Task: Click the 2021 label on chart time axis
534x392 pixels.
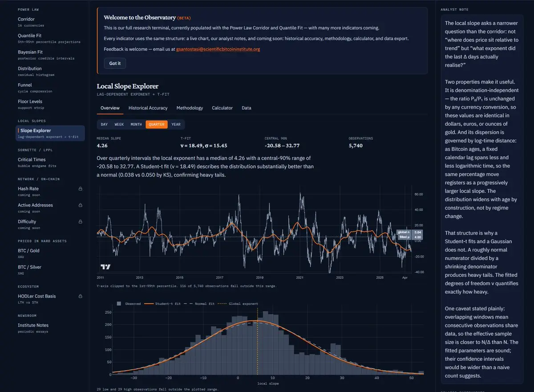Action: tap(300, 277)
